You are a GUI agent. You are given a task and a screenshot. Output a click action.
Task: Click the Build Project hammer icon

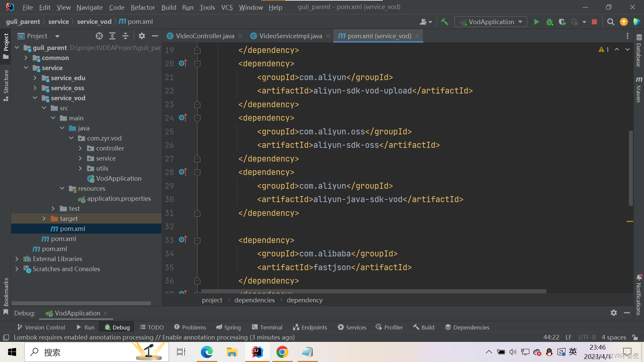point(444,22)
